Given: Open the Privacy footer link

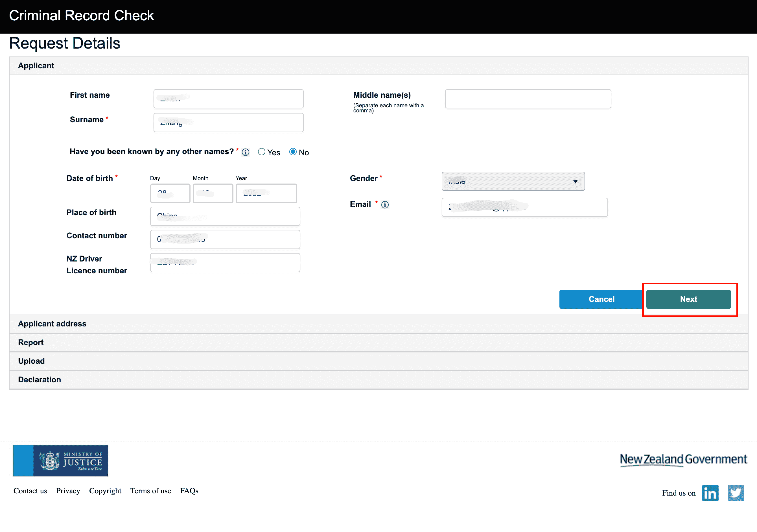Looking at the screenshot, I should click(x=68, y=491).
